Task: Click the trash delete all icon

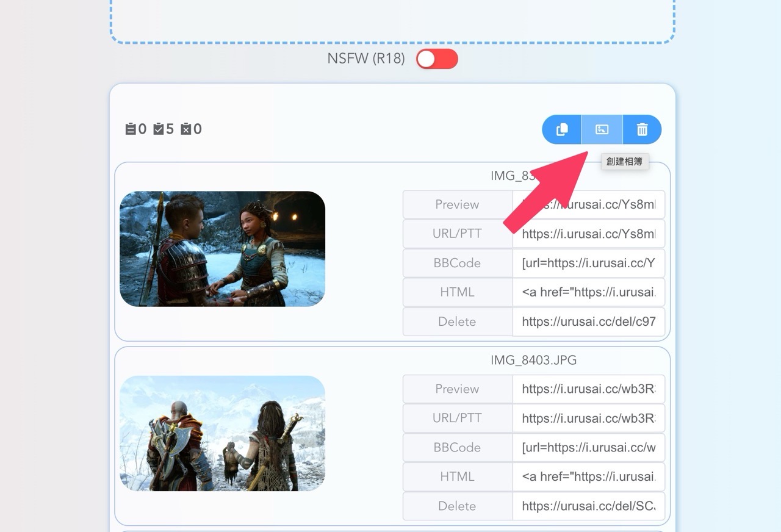Action: point(642,129)
